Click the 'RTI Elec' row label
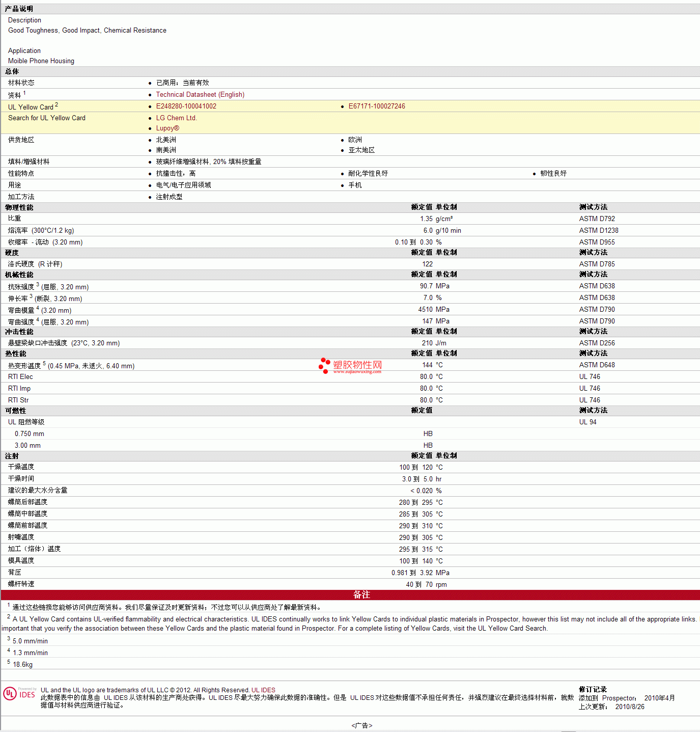The width and height of the screenshot is (700, 732). [x=20, y=377]
